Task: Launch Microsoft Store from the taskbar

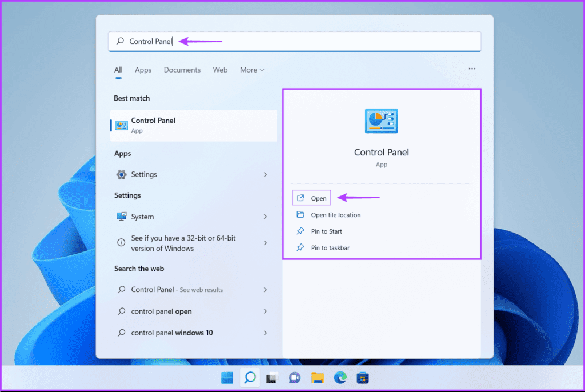Action: click(363, 378)
